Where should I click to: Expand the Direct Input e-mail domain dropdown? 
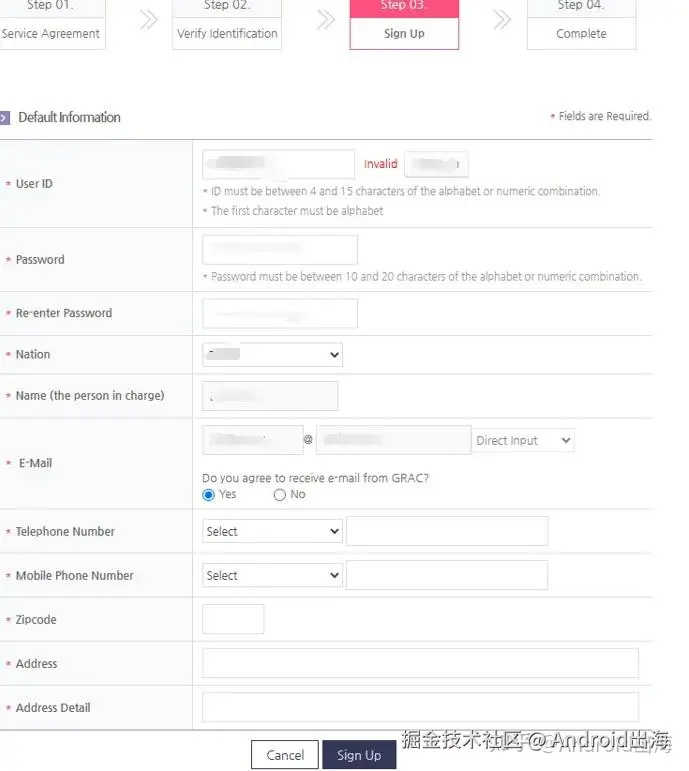tap(523, 441)
